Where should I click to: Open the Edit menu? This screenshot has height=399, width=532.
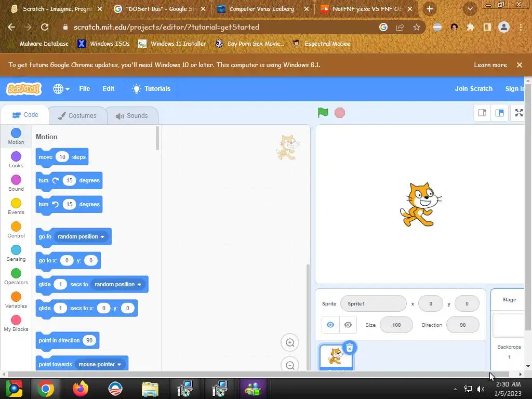click(x=108, y=89)
